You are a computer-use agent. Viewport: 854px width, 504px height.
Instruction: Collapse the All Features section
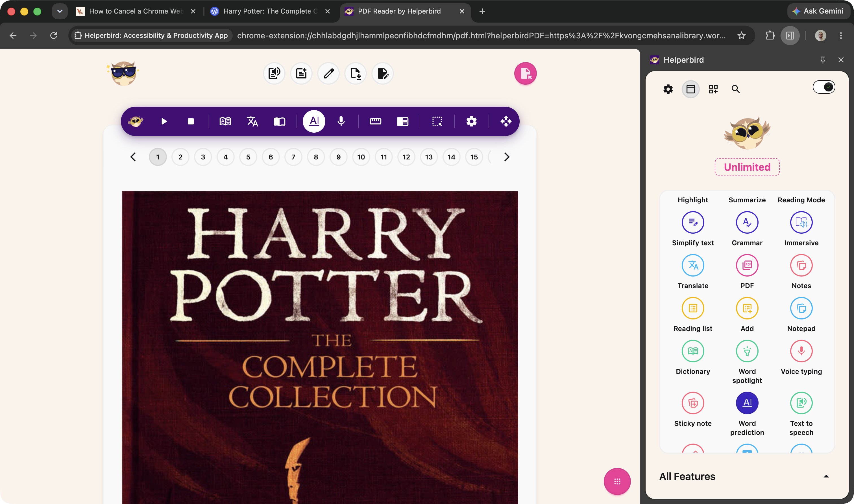pyautogui.click(x=826, y=477)
